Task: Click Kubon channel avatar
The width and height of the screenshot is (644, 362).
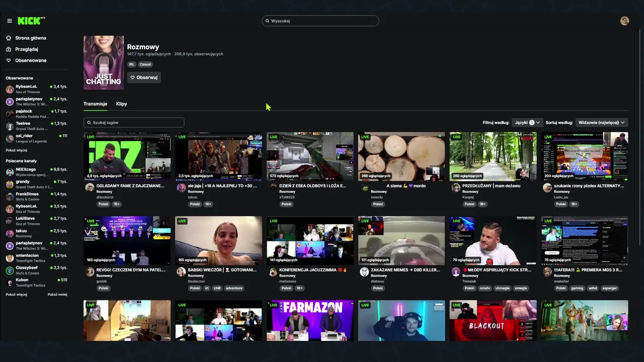Action: click(10, 283)
